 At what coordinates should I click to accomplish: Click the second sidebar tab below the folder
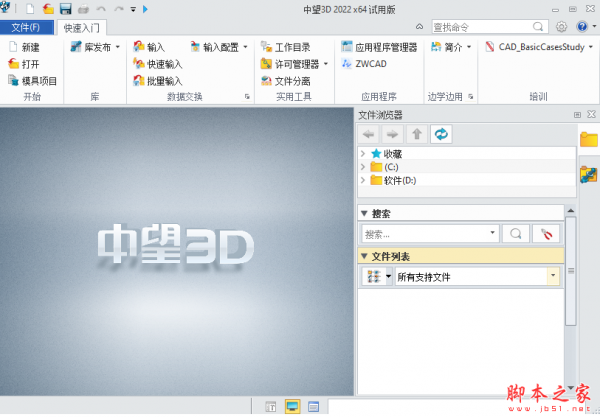[589, 174]
